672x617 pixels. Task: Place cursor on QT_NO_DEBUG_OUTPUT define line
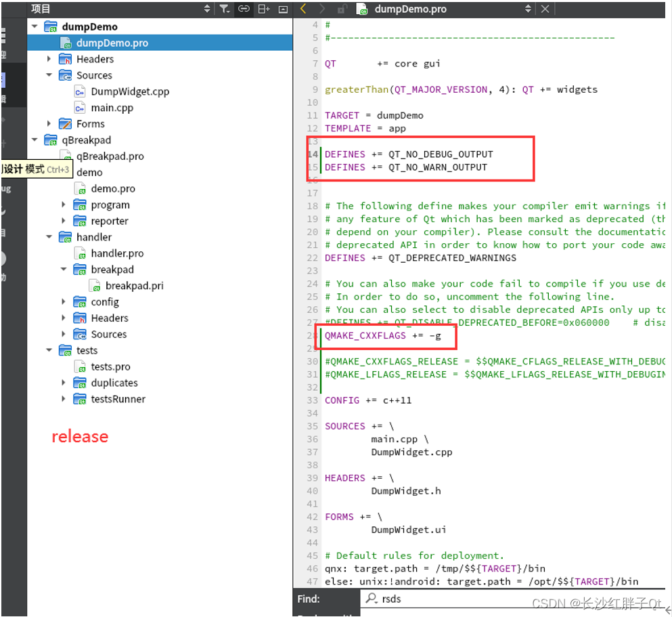409,154
